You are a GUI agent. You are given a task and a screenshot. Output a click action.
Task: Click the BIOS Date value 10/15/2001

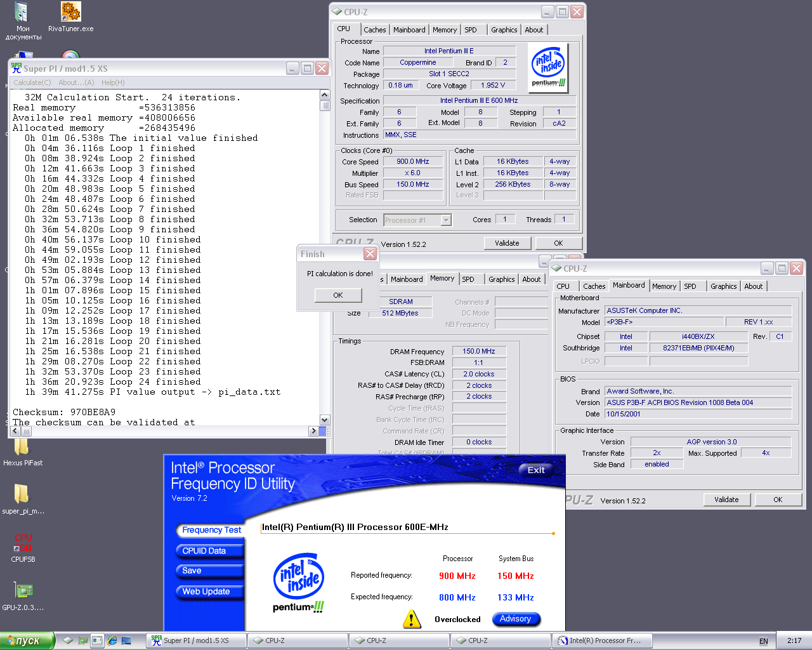698,414
